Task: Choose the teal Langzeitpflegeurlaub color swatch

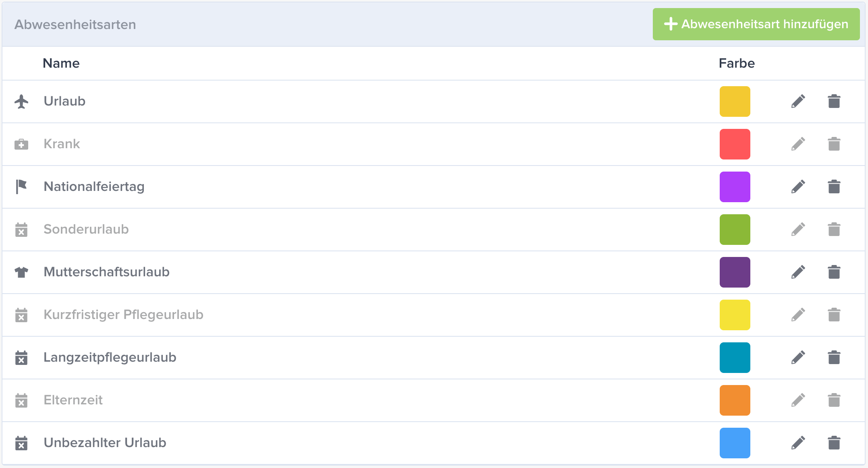Action: pos(735,358)
